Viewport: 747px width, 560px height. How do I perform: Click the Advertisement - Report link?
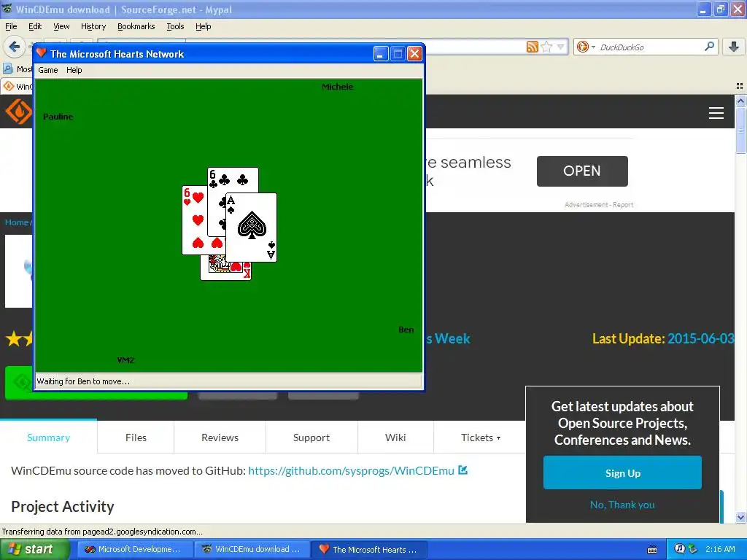[599, 205]
